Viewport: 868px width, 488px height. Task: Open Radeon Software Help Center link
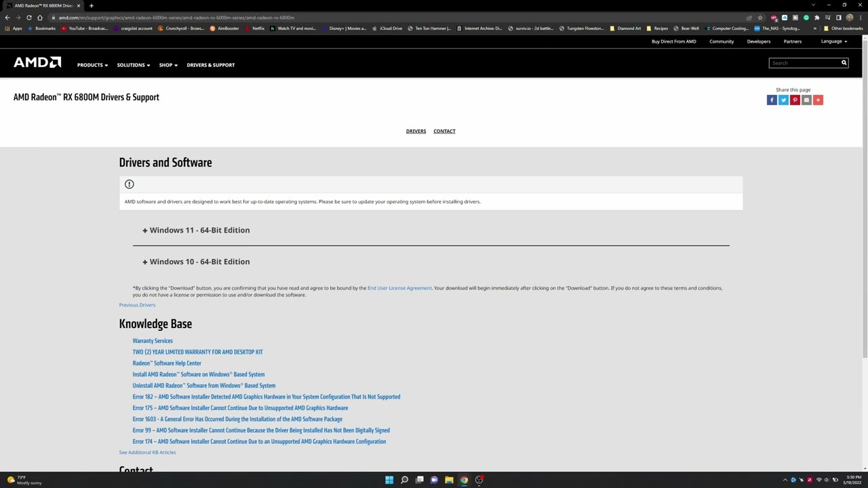pyautogui.click(x=167, y=363)
